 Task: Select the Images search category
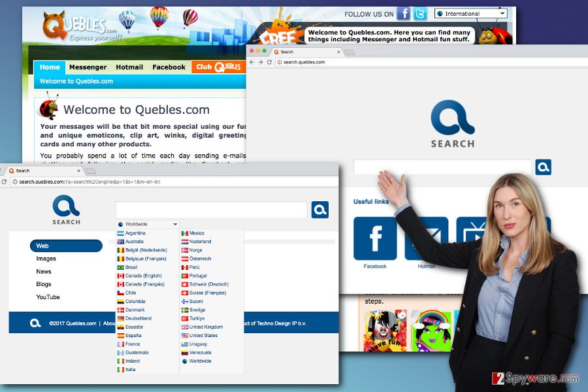click(x=46, y=259)
